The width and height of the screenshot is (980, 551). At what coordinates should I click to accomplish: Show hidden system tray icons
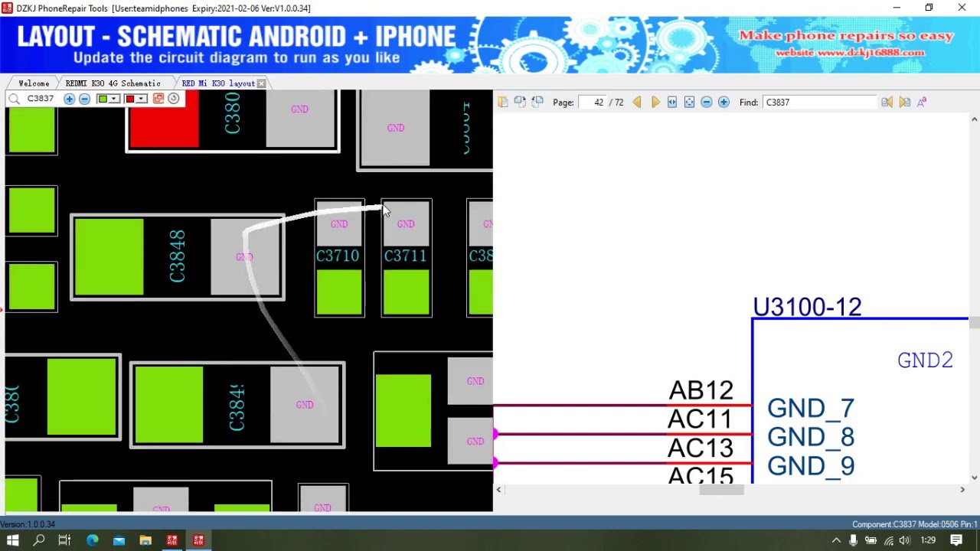tap(836, 540)
